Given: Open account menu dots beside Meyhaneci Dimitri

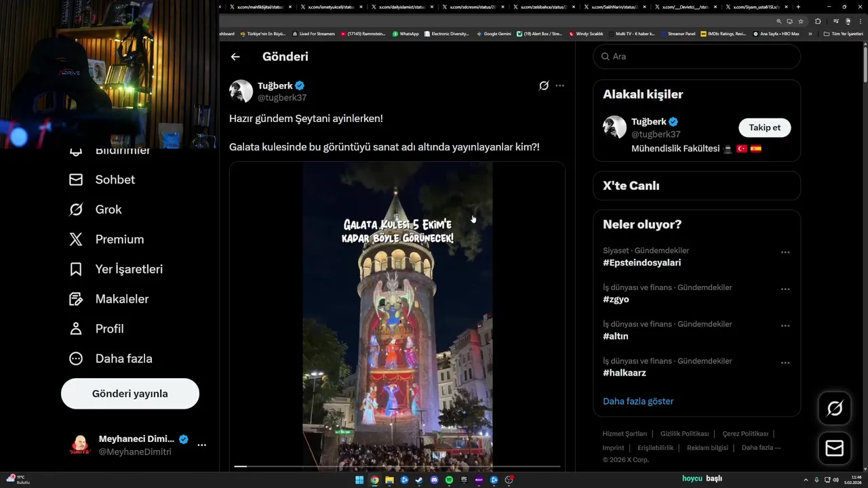Looking at the screenshot, I should pyautogui.click(x=201, y=445).
